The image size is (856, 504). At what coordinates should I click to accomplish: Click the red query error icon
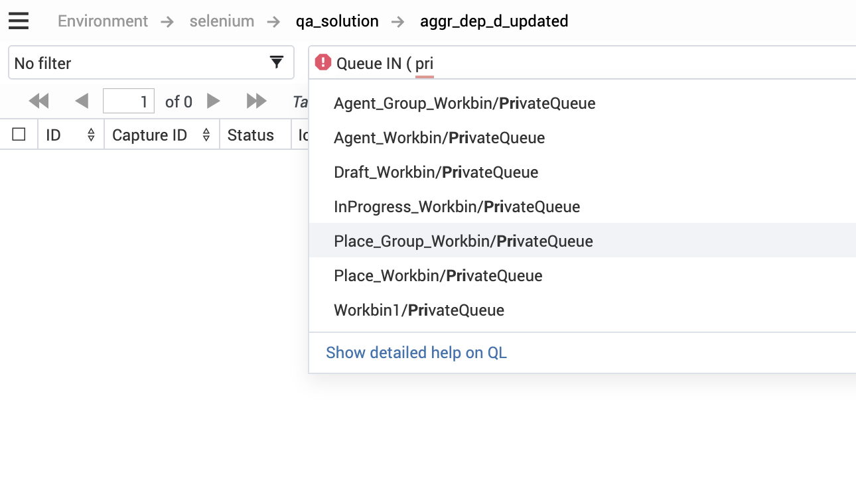pyautogui.click(x=323, y=62)
